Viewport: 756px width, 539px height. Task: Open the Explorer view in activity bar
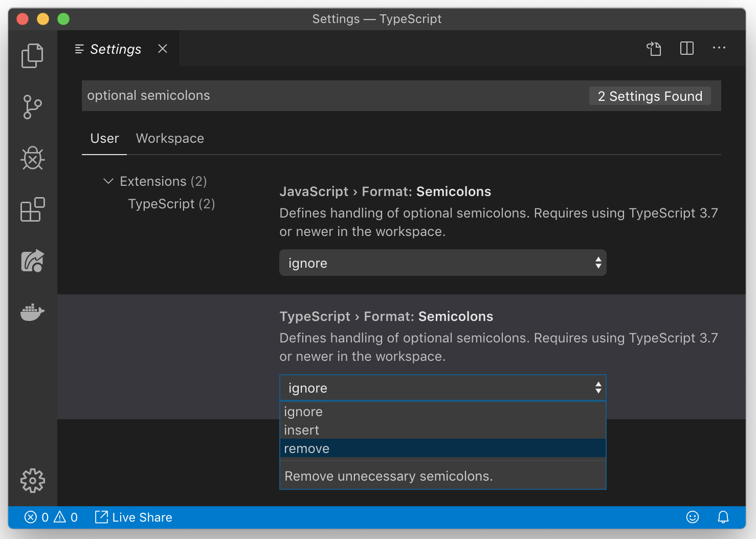32,55
